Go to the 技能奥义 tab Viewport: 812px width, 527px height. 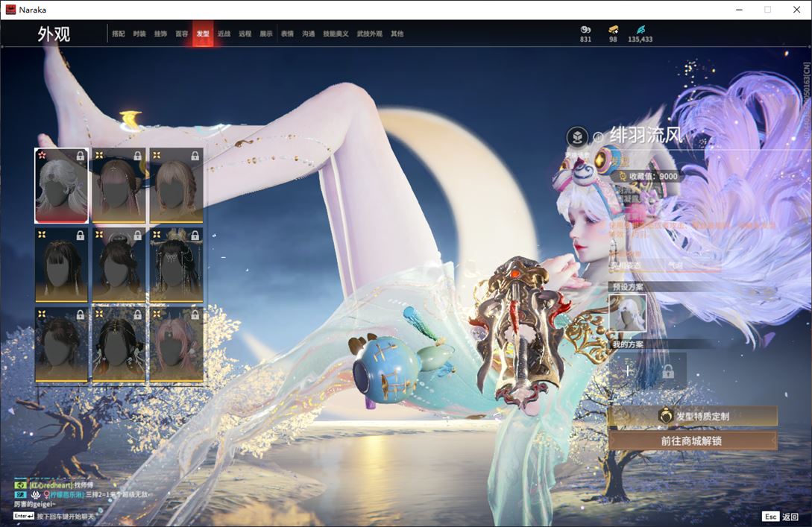[335, 34]
